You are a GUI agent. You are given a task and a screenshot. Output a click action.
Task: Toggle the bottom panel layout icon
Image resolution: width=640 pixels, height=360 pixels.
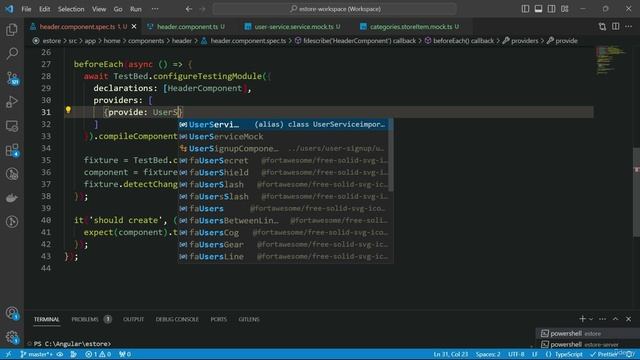[x=538, y=9]
